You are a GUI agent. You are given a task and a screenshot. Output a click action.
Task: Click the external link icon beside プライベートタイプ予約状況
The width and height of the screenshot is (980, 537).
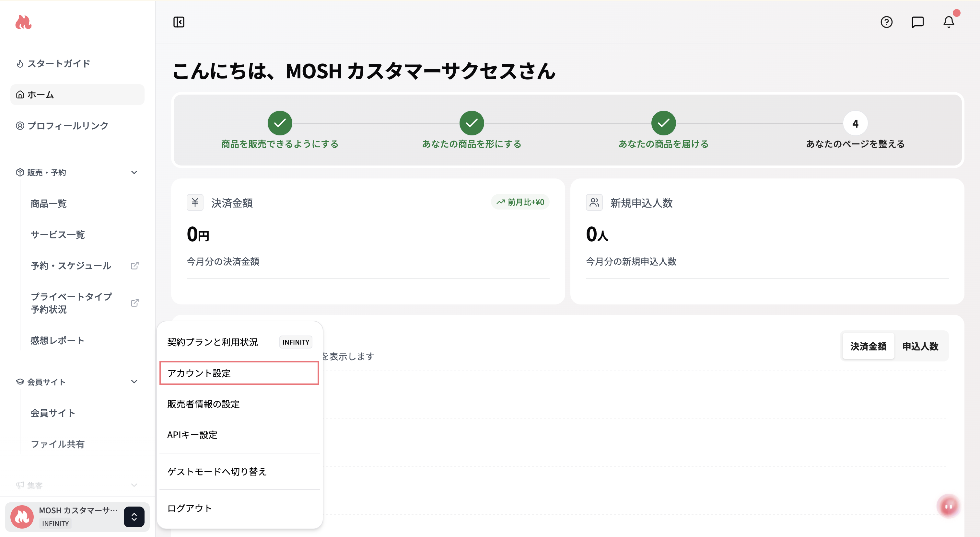tap(135, 303)
